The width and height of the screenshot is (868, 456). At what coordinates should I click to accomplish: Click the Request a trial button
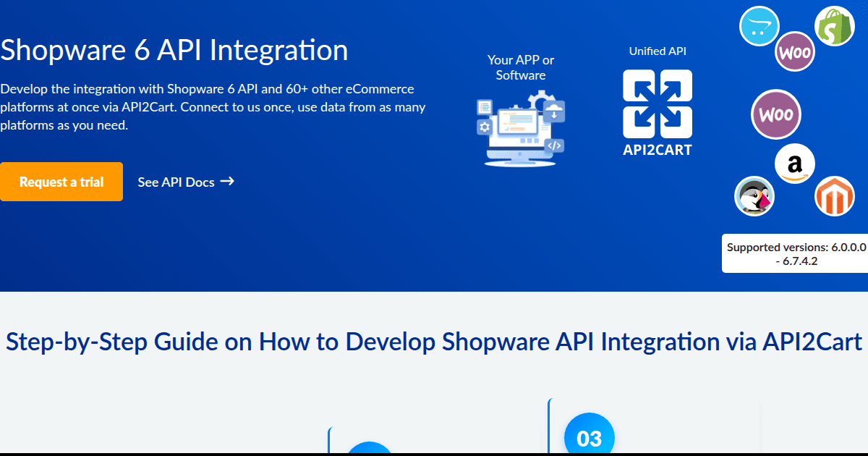pos(61,182)
